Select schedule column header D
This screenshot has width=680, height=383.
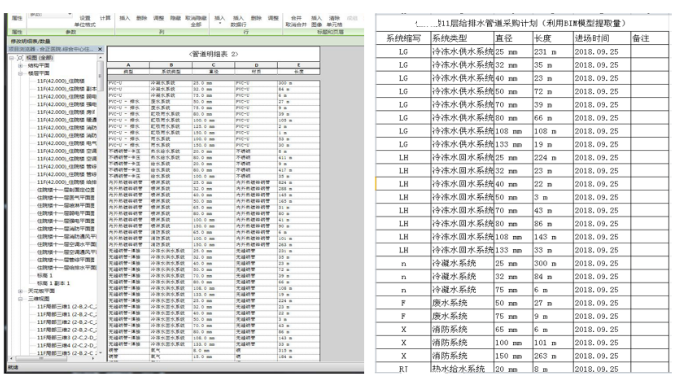pos(256,65)
